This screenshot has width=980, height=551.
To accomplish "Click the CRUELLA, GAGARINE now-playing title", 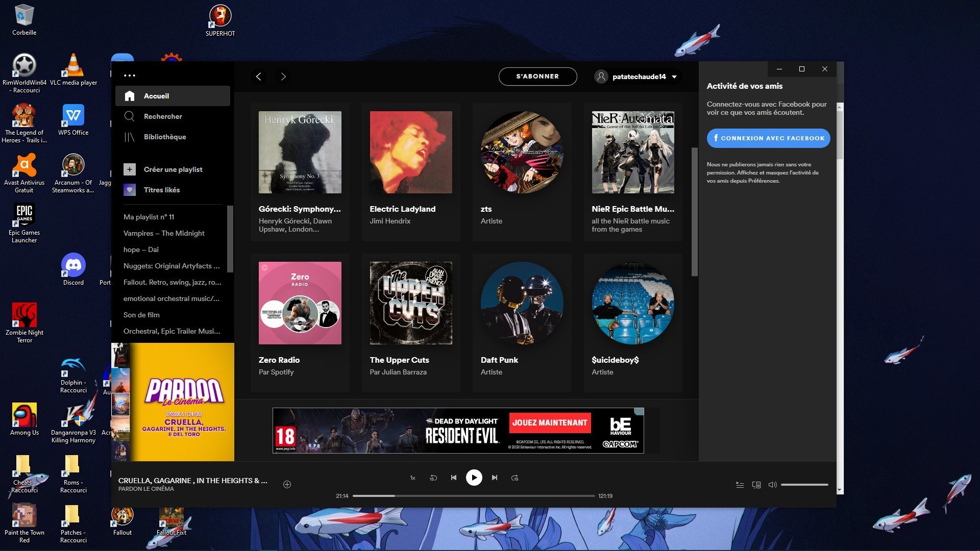I will [x=193, y=481].
